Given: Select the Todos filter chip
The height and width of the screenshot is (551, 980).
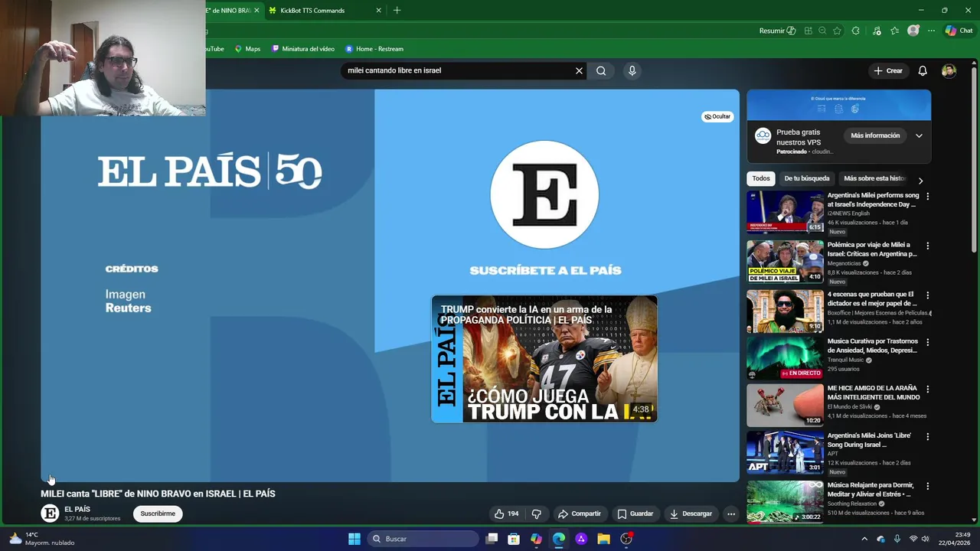Looking at the screenshot, I should tap(761, 178).
